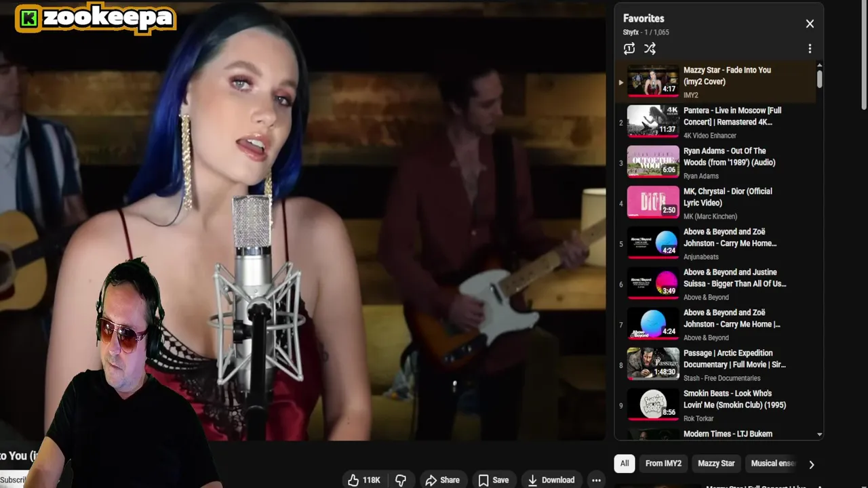The height and width of the screenshot is (488, 868).
Task: Toggle playlist loop icon
Action: click(x=629, y=49)
